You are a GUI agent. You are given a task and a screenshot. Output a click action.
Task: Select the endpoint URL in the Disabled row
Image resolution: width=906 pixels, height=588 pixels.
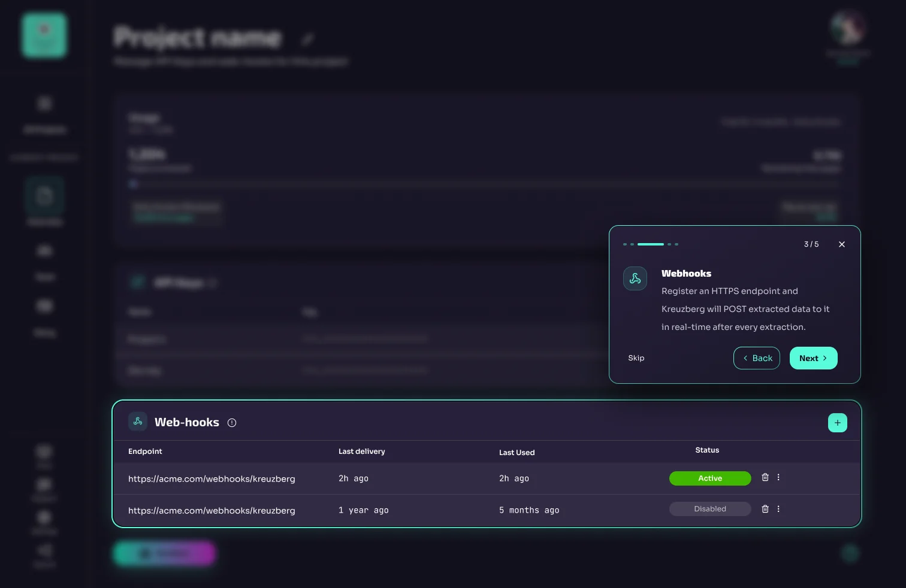(x=212, y=511)
